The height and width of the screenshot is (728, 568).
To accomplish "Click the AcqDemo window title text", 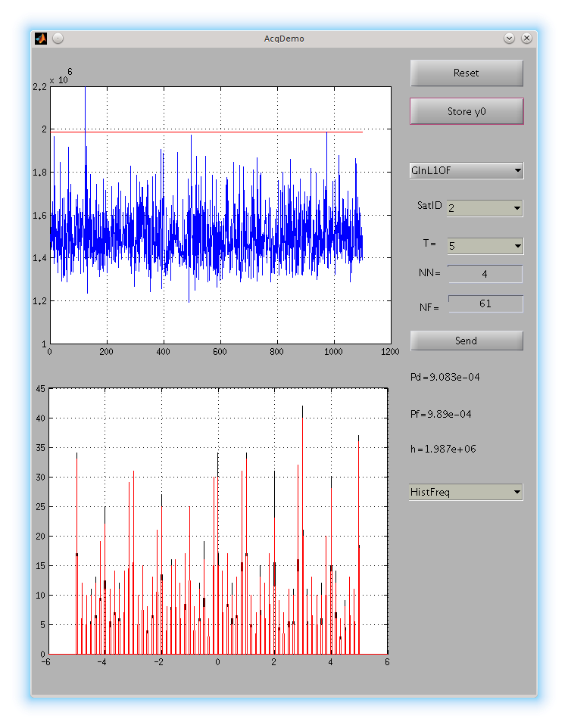I will 284,38.
